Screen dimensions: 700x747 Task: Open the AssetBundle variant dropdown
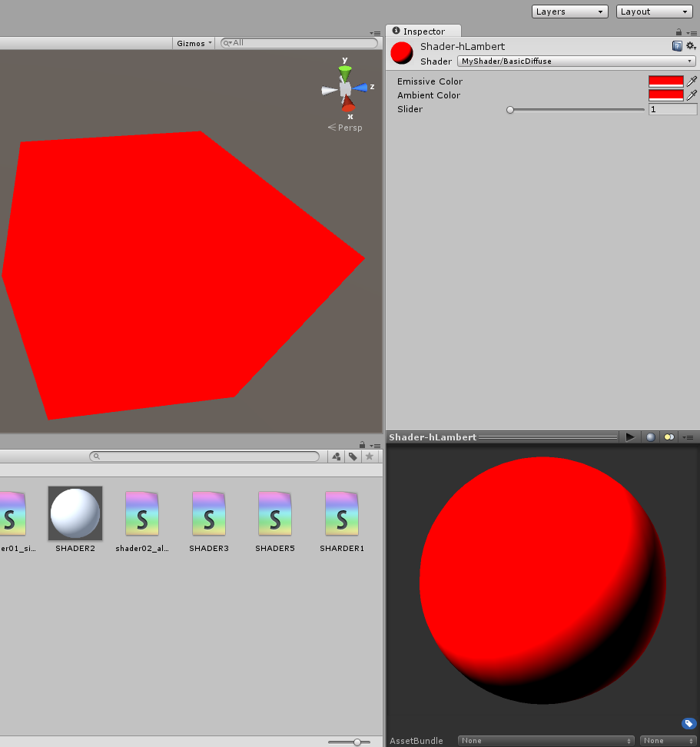point(668,741)
